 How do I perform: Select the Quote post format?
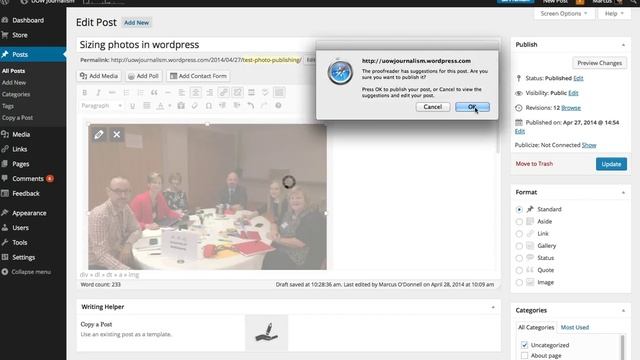click(519, 270)
